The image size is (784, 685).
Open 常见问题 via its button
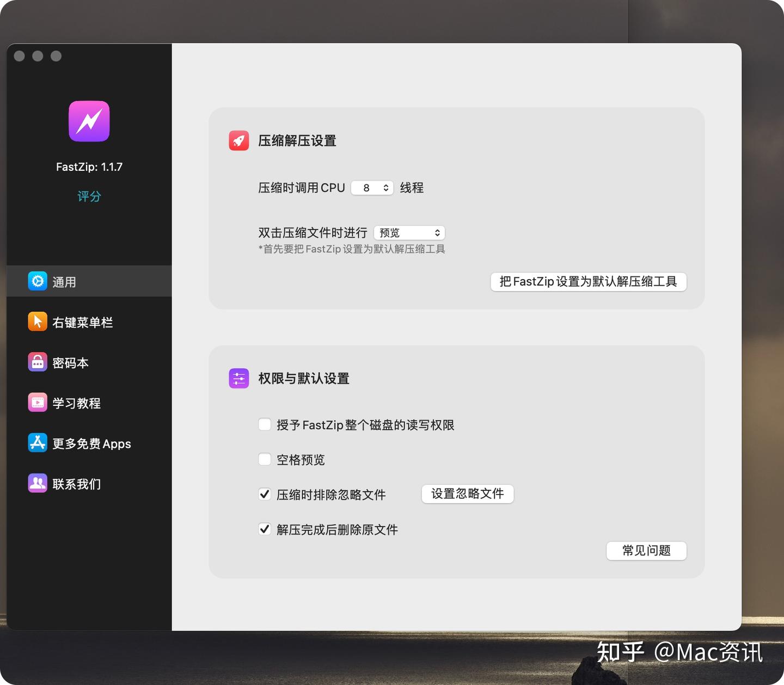[646, 551]
